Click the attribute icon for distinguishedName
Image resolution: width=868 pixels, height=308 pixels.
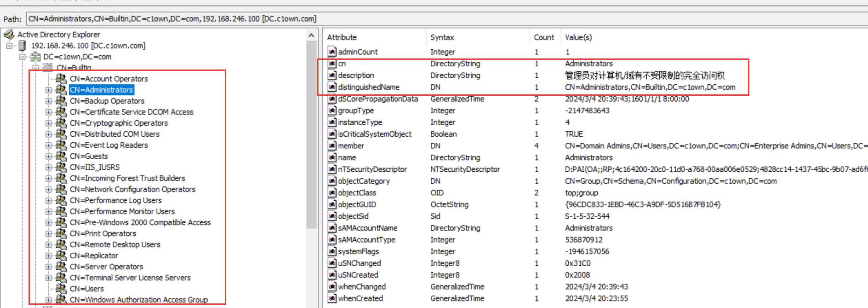tap(332, 87)
